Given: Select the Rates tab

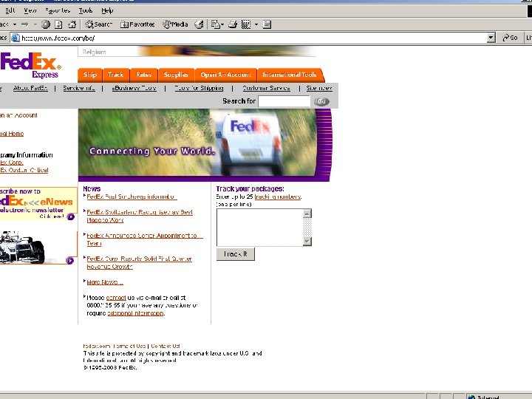Looking at the screenshot, I should coord(143,75).
